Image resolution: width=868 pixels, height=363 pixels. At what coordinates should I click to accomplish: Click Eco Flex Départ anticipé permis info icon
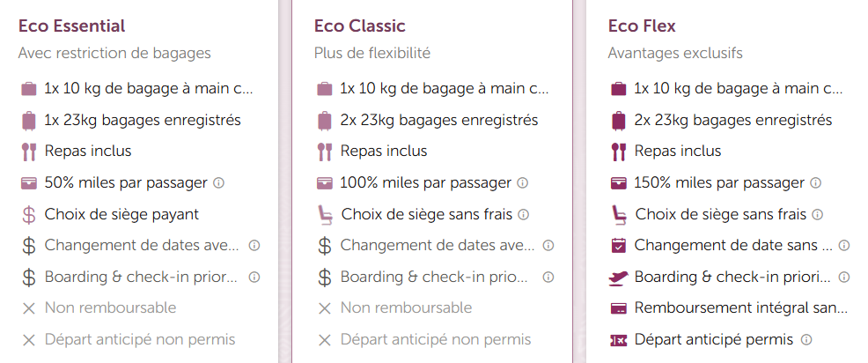tap(805, 339)
